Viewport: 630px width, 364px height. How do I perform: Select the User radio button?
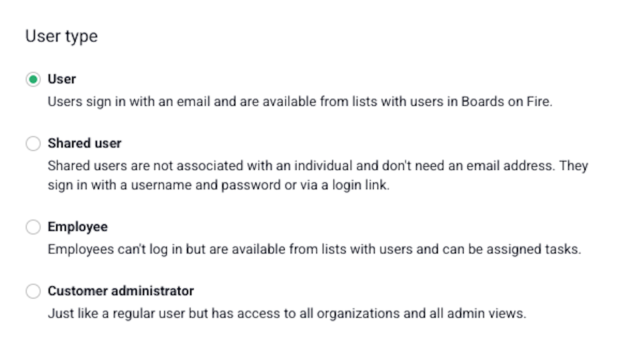[x=33, y=79]
